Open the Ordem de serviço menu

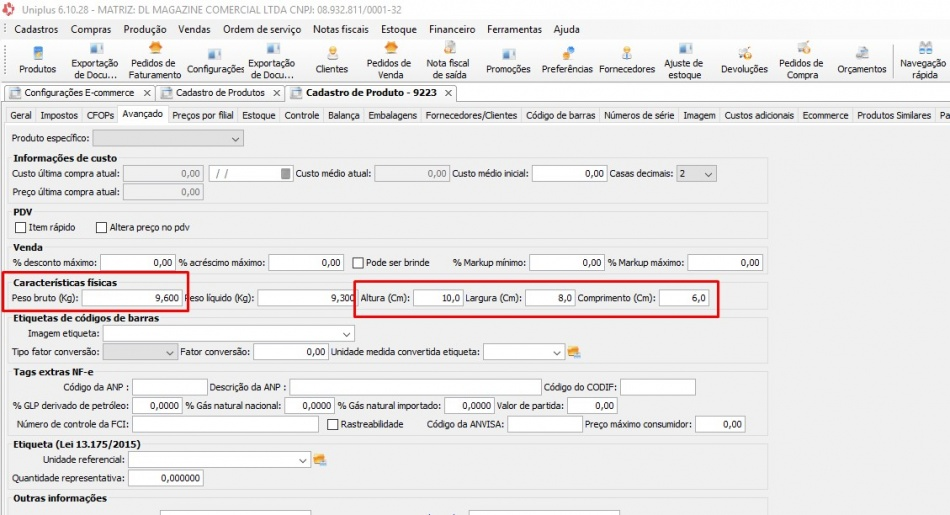262,29
